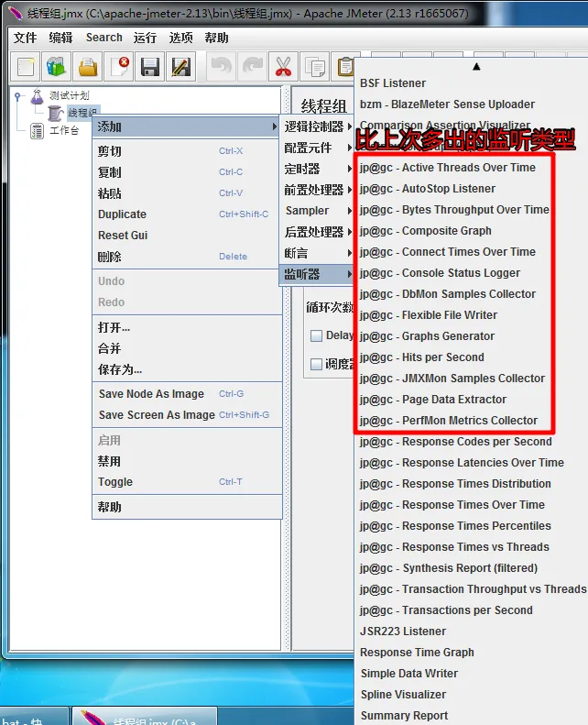Click the Templates toolbar icon
The image size is (588, 725).
pyautogui.click(x=57, y=67)
